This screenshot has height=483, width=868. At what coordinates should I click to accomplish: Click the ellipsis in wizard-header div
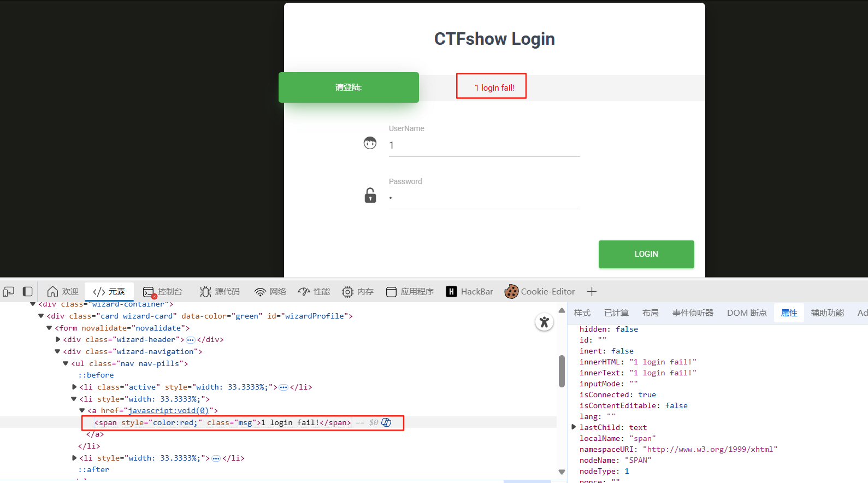pos(190,340)
